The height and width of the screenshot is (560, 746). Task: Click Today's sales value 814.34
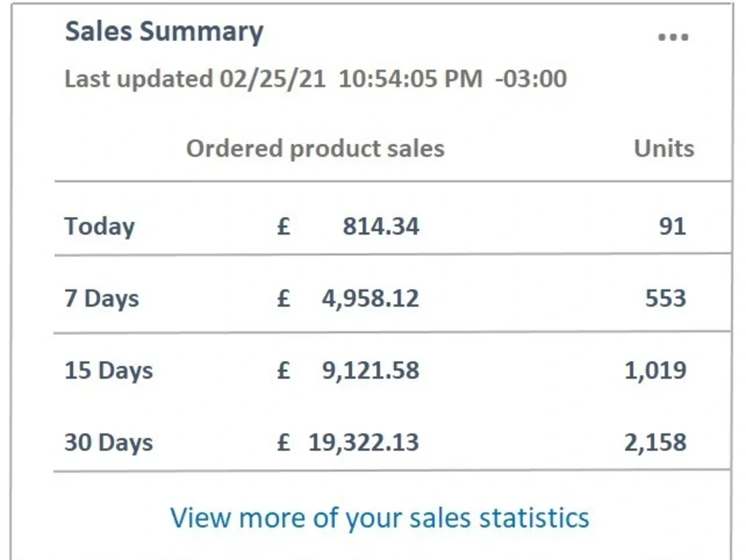coord(381,226)
